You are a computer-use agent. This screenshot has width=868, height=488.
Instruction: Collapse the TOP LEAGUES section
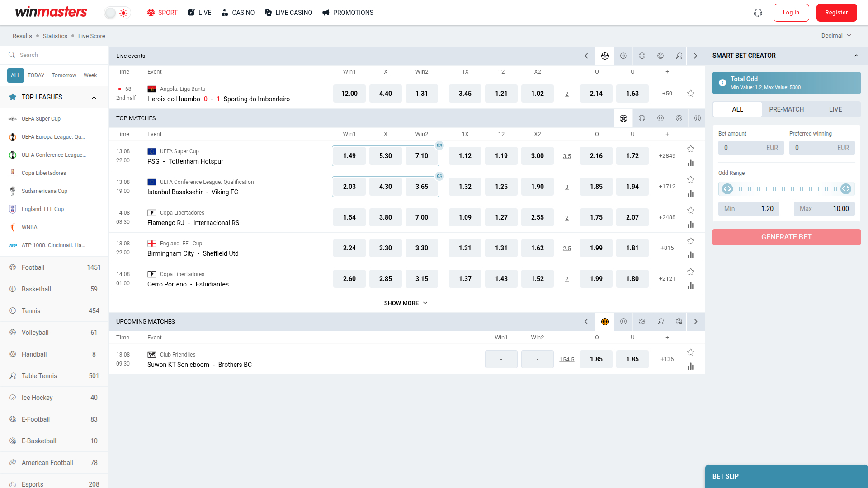pyautogui.click(x=94, y=97)
